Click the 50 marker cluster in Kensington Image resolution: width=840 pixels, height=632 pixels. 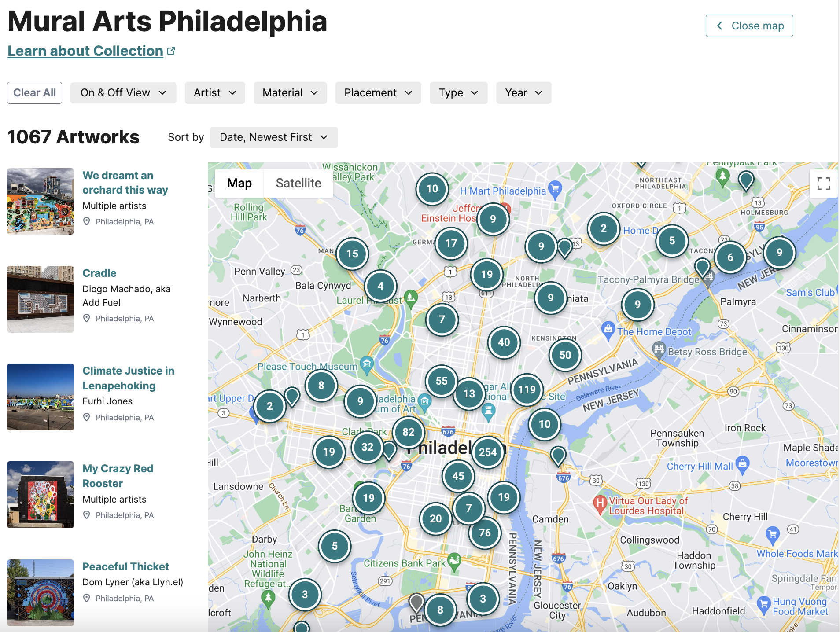pos(566,355)
